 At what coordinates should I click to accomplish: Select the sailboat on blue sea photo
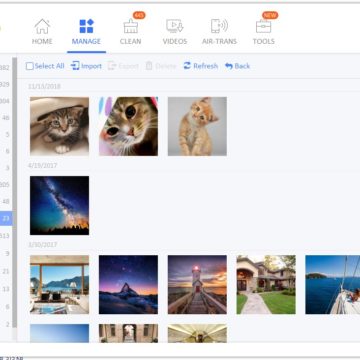[x=333, y=285]
